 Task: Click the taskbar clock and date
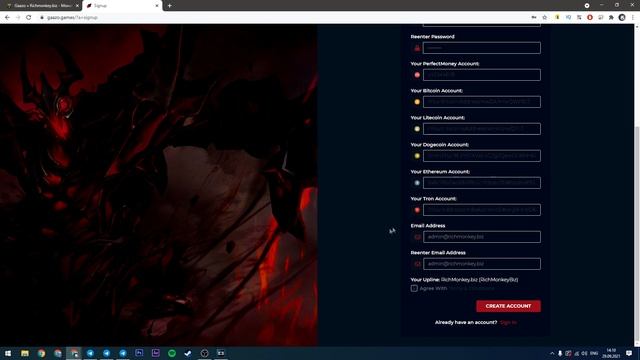[x=611, y=353]
